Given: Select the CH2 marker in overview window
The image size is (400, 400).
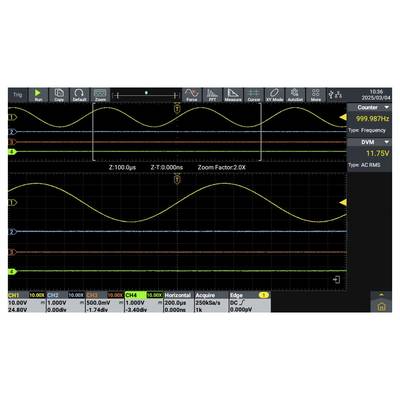Looking at the screenshot, I should (13, 132).
